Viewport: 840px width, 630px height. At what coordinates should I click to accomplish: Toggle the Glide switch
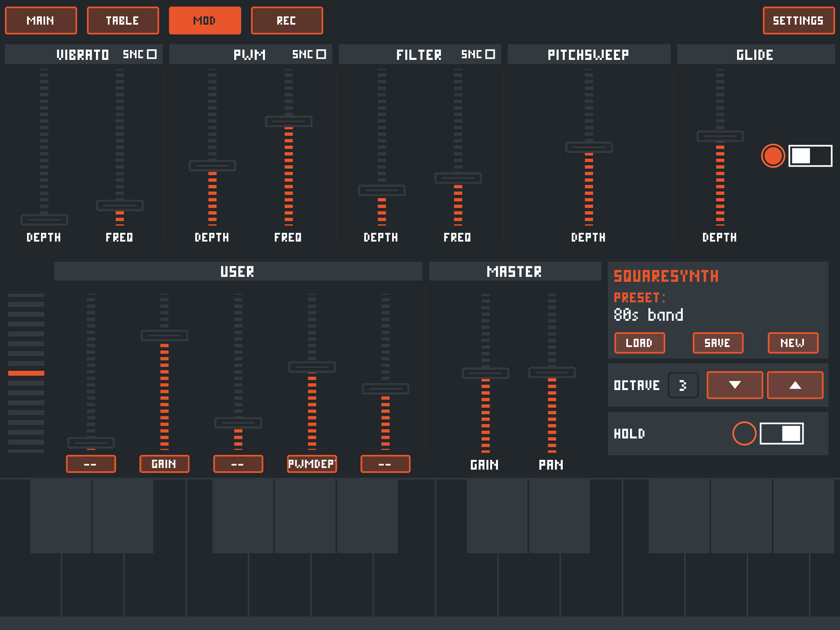click(810, 156)
